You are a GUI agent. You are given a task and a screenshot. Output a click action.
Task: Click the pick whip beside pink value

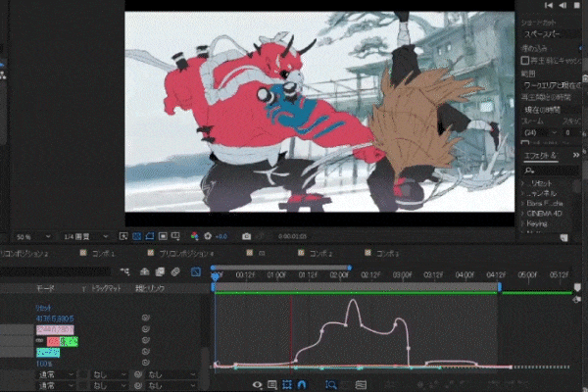(146, 329)
